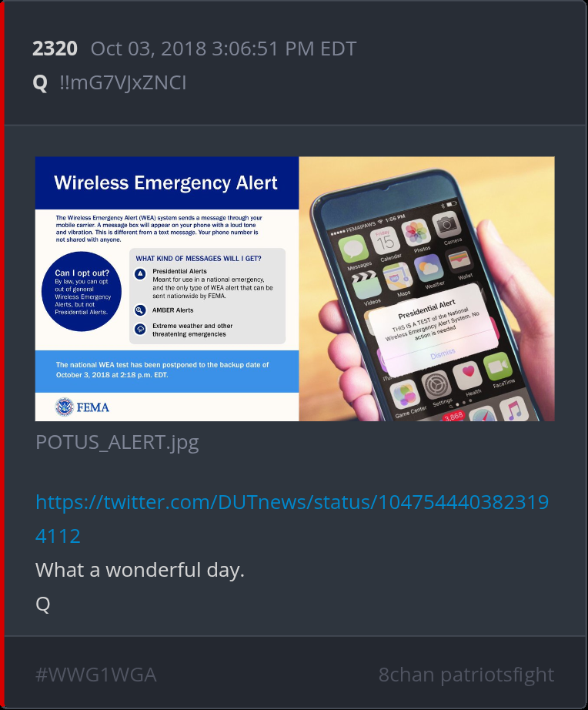This screenshot has width=588, height=710.
Task: Click the FEMA logo seal
Action: point(64,407)
